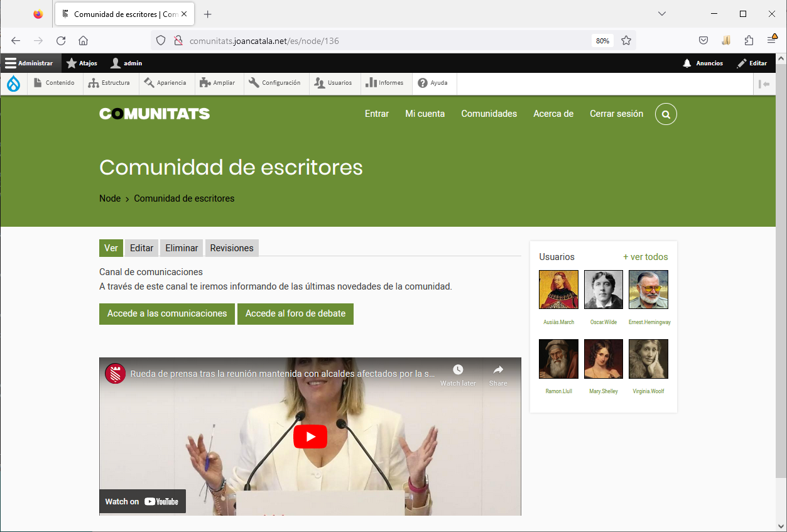Open Contenido admin menu
Image resolution: width=787 pixels, height=532 pixels.
[x=55, y=83]
